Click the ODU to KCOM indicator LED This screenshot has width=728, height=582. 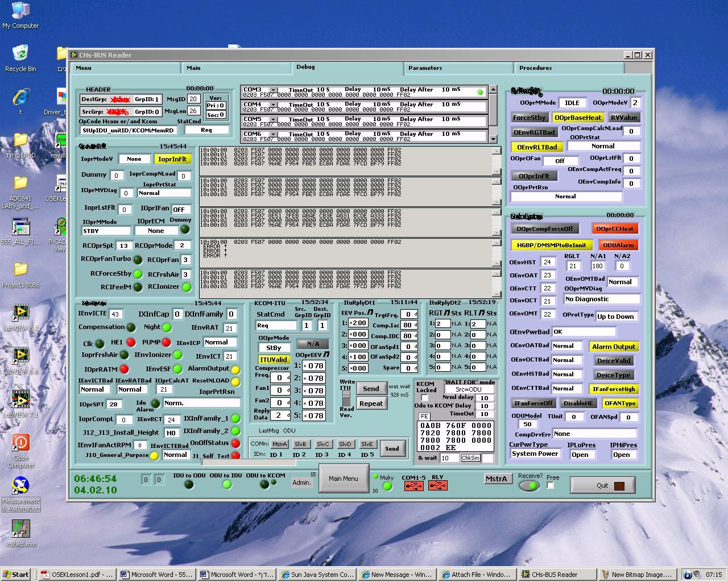click(264, 485)
